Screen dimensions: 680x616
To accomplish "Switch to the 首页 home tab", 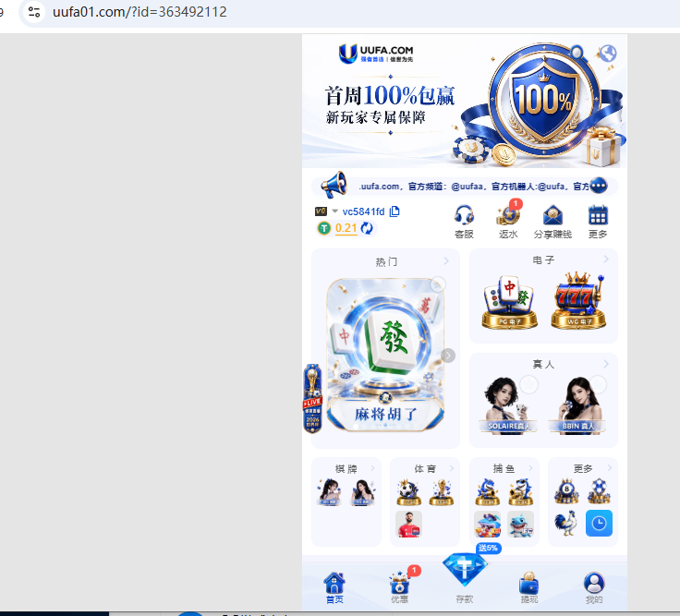I will [334, 587].
